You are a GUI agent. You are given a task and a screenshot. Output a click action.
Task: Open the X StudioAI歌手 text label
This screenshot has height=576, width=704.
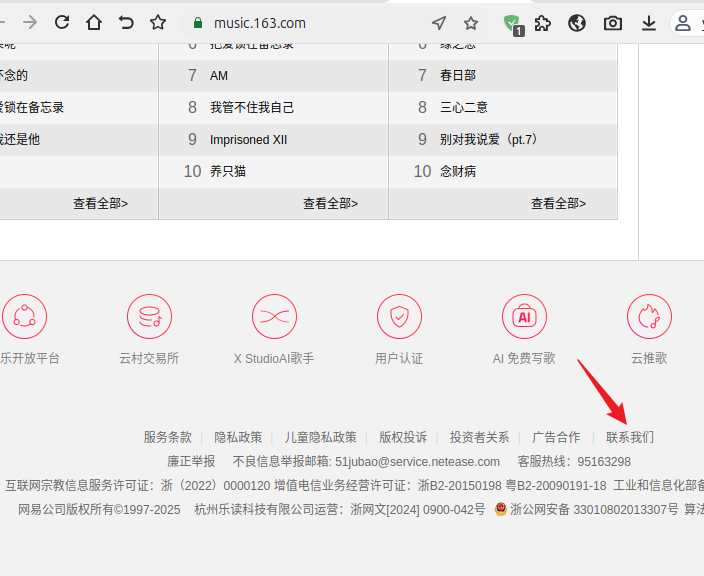pyautogui.click(x=274, y=358)
